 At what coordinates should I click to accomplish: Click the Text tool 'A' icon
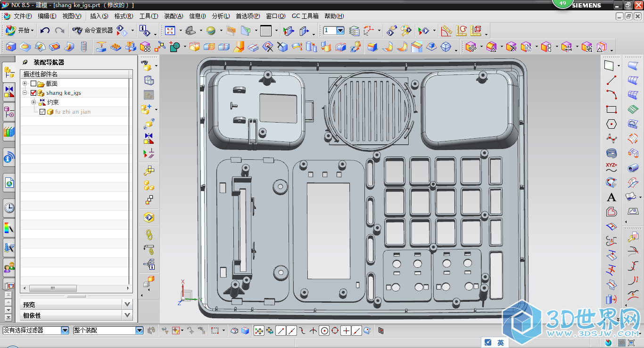coord(611,198)
